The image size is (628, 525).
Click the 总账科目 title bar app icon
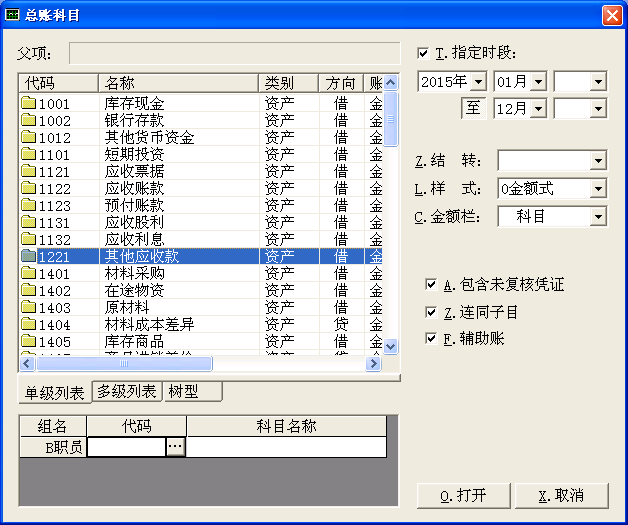(12, 15)
